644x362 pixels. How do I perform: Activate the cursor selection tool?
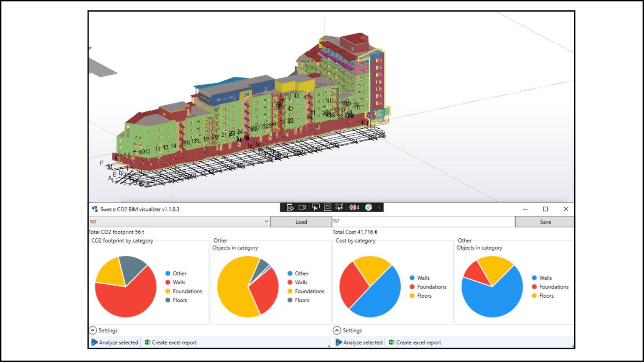point(316,207)
